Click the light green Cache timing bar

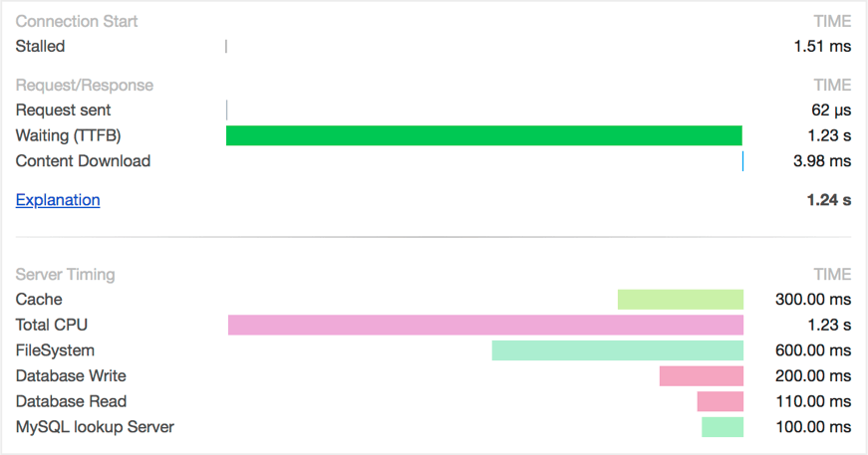[x=681, y=300]
